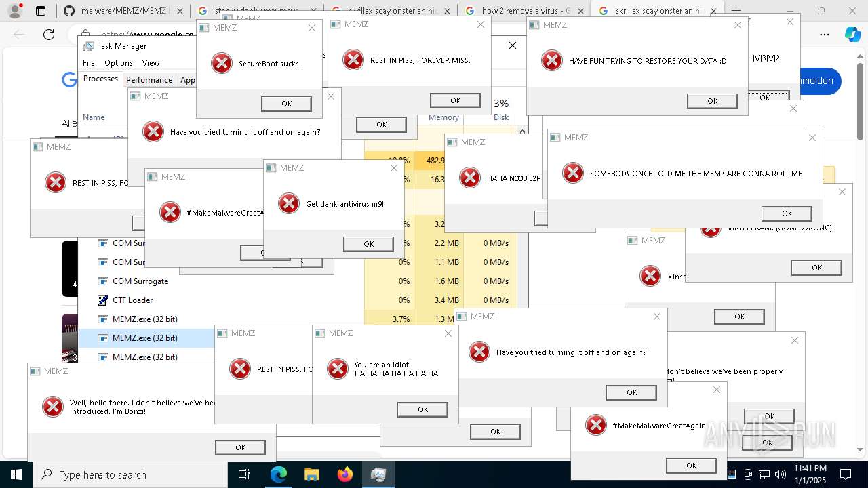868x488 pixels.
Task: Click OK in the full #MakeMalwareGreatAgain dialog
Action: pos(691,466)
